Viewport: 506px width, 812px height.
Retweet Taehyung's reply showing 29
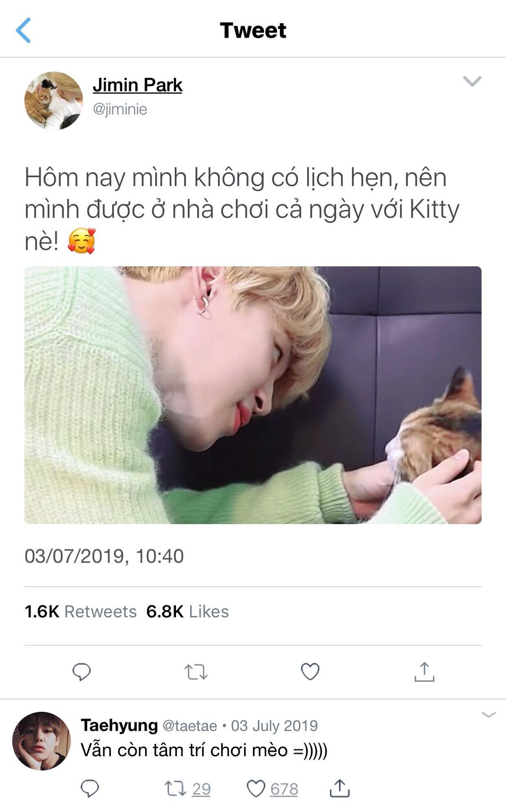(187, 789)
